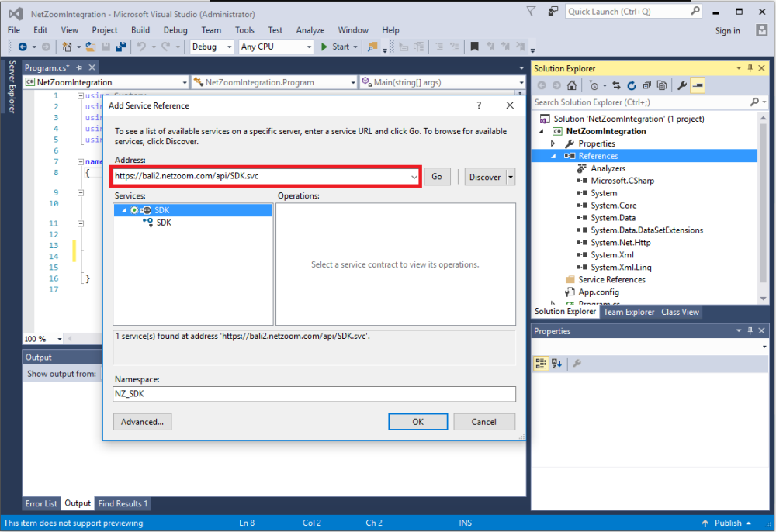The width and height of the screenshot is (776, 532).
Task: Click the Alphabetical sort icon in Properties panel
Action: coord(556,364)
